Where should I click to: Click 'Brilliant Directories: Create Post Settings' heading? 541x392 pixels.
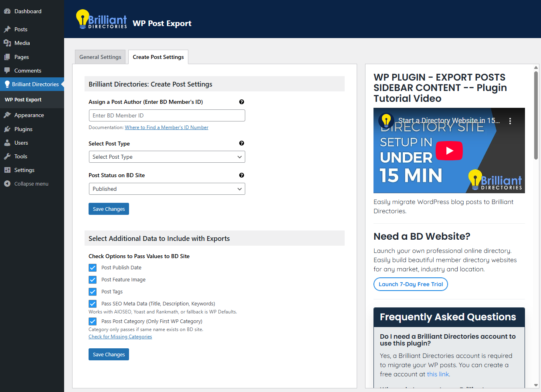coord(150,84)
